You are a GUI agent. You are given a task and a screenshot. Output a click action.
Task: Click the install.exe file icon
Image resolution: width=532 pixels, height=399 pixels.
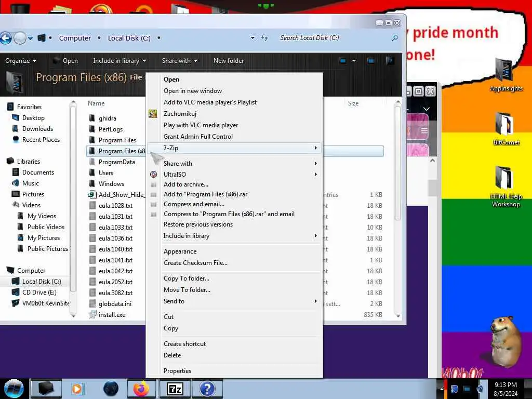92,314
